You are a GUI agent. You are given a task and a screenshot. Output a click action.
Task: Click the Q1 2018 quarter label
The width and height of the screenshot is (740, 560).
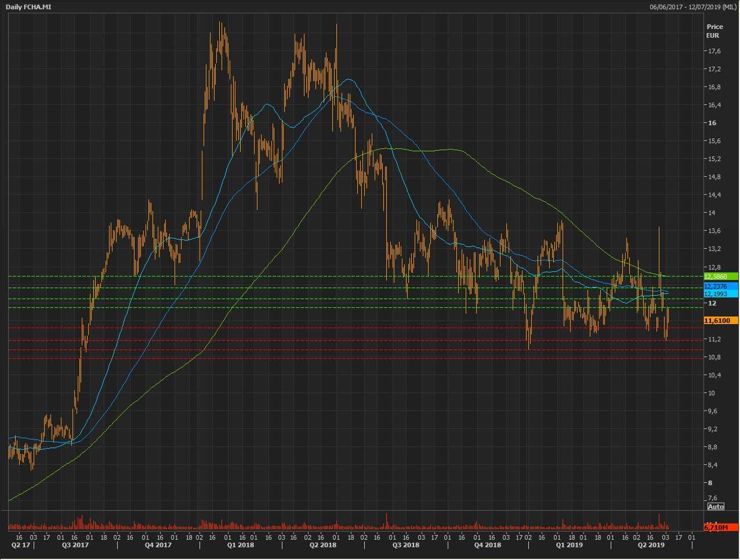[240, 545]
